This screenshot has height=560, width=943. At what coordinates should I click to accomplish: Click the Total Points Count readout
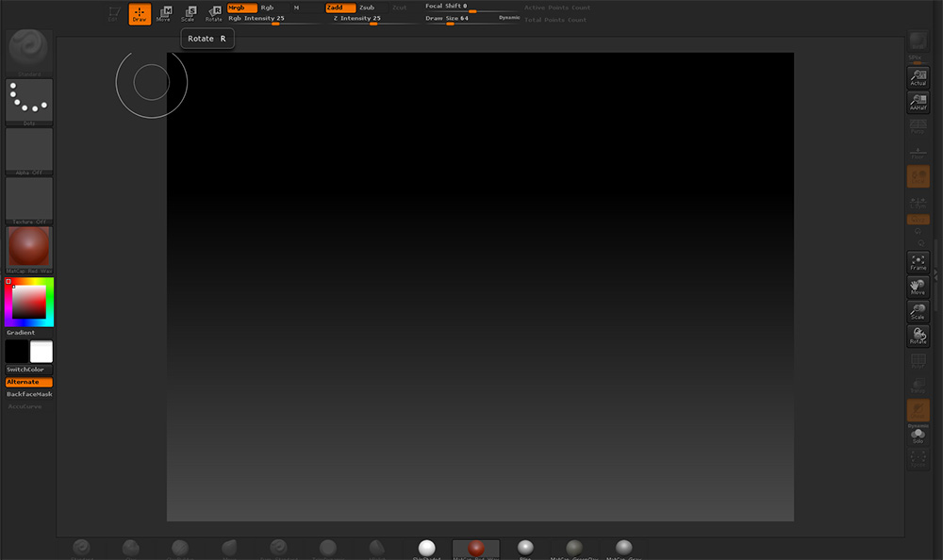(555, 20)
